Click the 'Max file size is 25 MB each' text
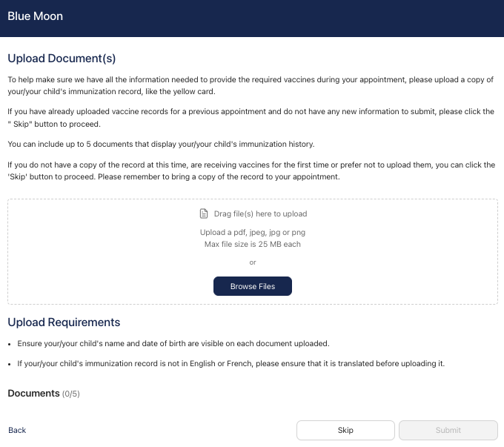This screenshot has height=447, width=504. pos(253,244)
